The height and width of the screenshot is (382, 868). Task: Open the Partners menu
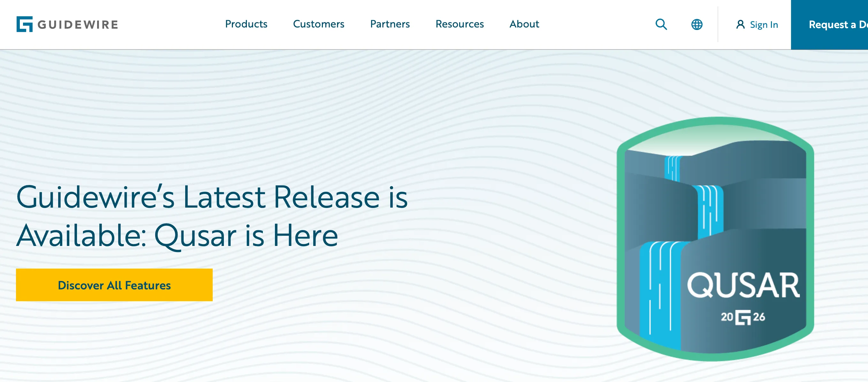(390, 24)
